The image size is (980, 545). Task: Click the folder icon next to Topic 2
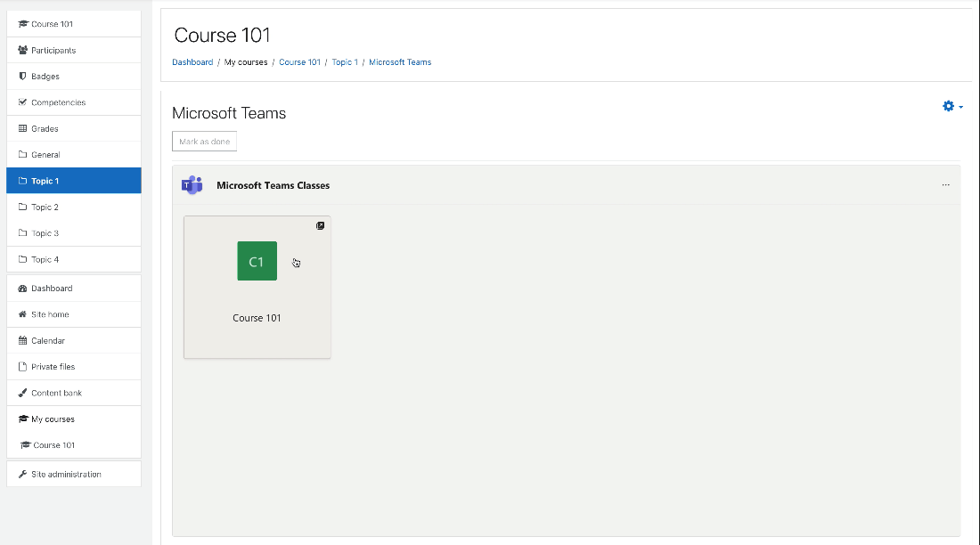[x=22, y=207]
